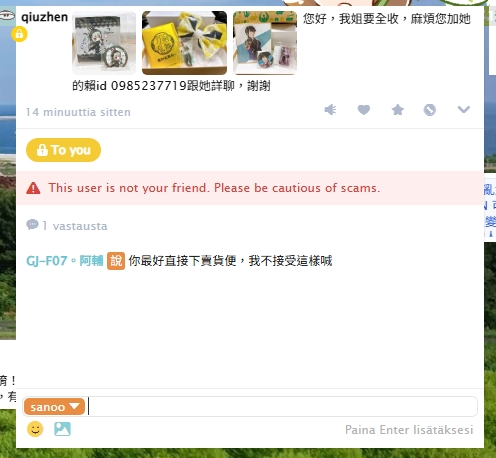Click the replurk circular icon
Screen dimensions: 496x458
click(430, 110)
